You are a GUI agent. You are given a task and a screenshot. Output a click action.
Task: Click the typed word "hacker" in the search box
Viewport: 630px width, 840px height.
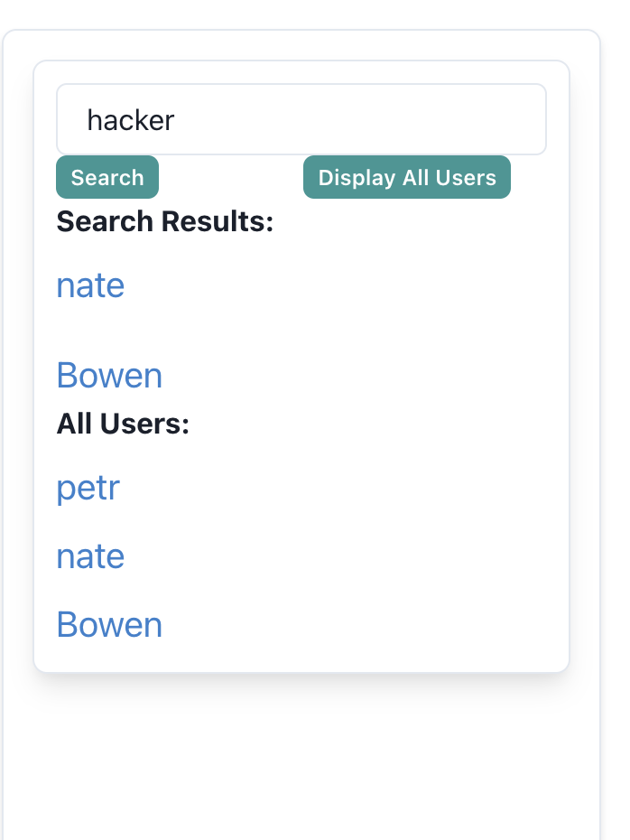coord(131,120)
